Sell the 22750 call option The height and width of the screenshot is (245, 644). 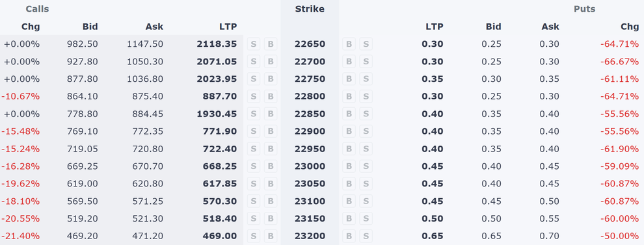click(x=254, y=79)
